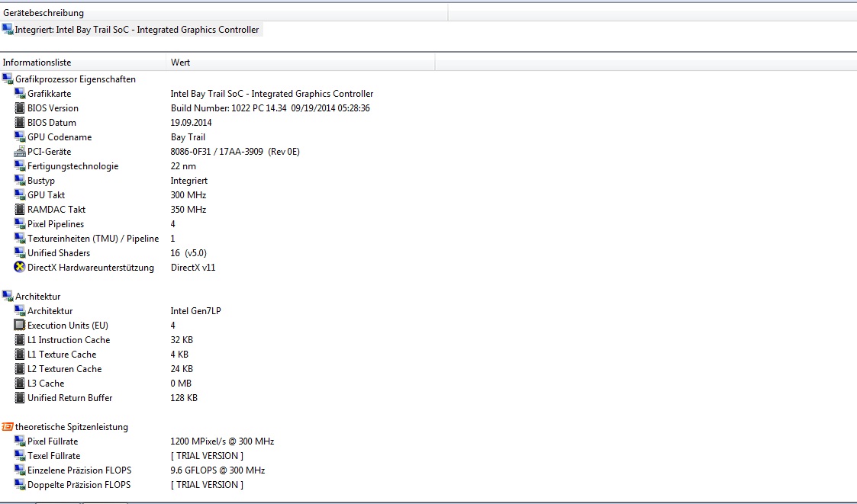
Task: Click the 19.09.2014 BIOS date value
Action: [x=191, y=122]
